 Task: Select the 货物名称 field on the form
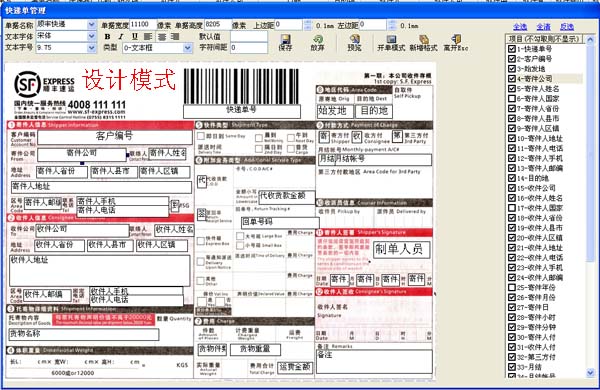pyautogui.click(x=83, y=334)
